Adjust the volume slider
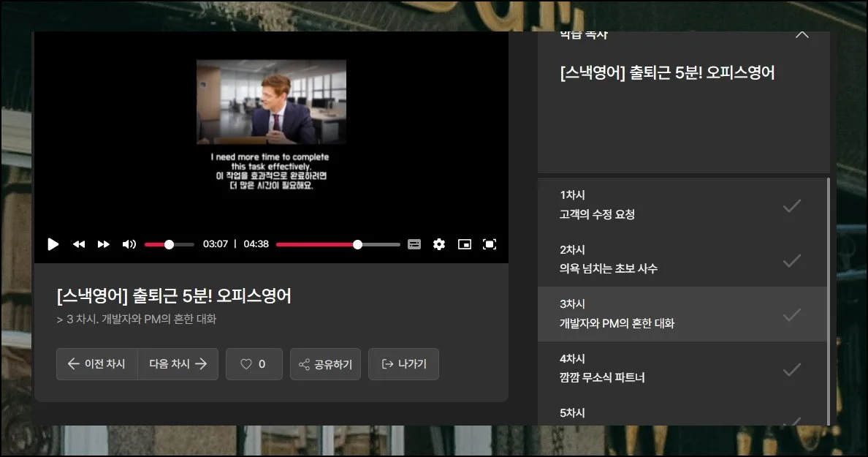Image resolution: width=868 pixels, height=457 pixels. coord(169,244)
